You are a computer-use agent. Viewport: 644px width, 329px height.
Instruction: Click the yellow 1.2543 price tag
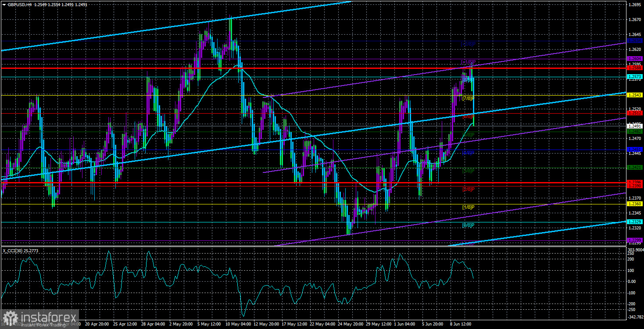pos(635,95)
